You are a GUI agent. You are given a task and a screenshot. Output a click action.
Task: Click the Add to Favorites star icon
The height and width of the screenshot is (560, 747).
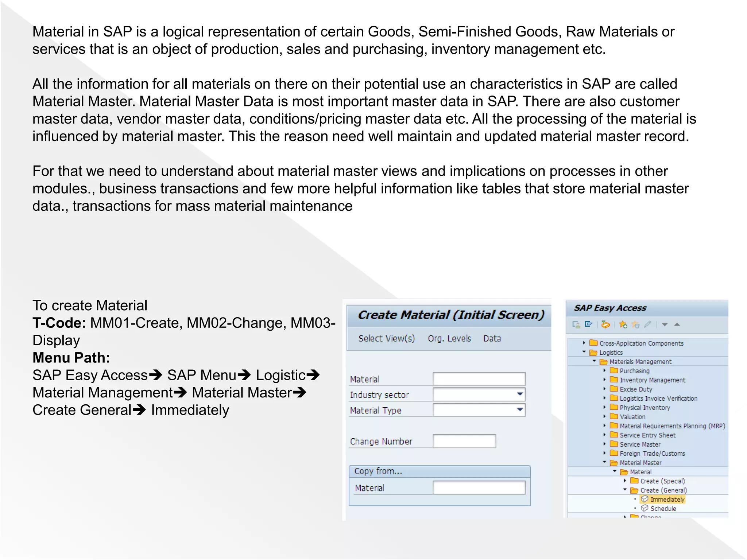pyautogui.click(x=623, y=324)
